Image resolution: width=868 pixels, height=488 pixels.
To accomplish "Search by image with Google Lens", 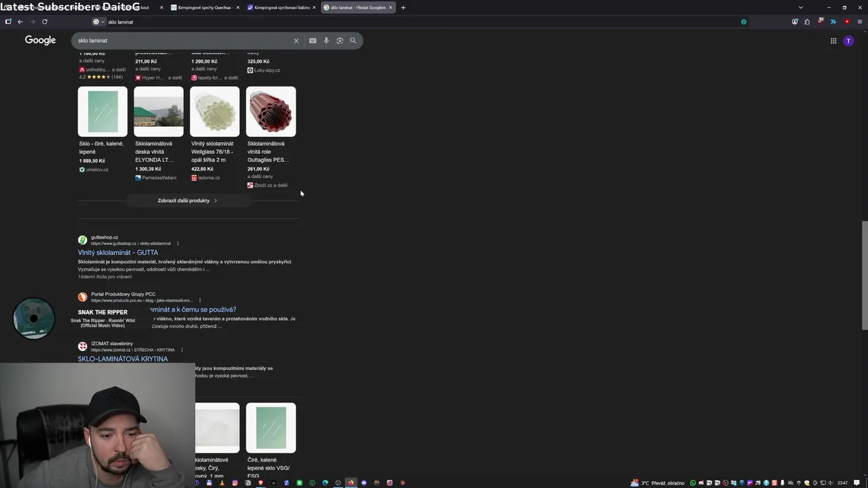I will [x=340, y=41].
